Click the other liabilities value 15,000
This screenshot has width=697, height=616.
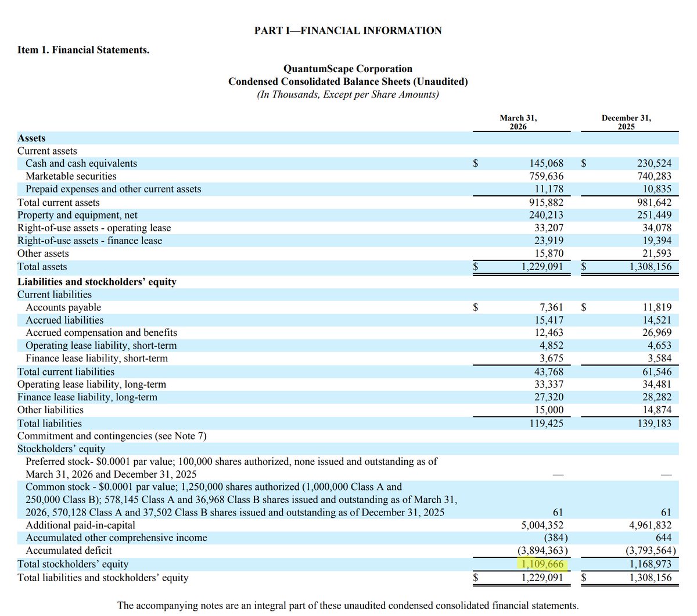coord(548,410)
